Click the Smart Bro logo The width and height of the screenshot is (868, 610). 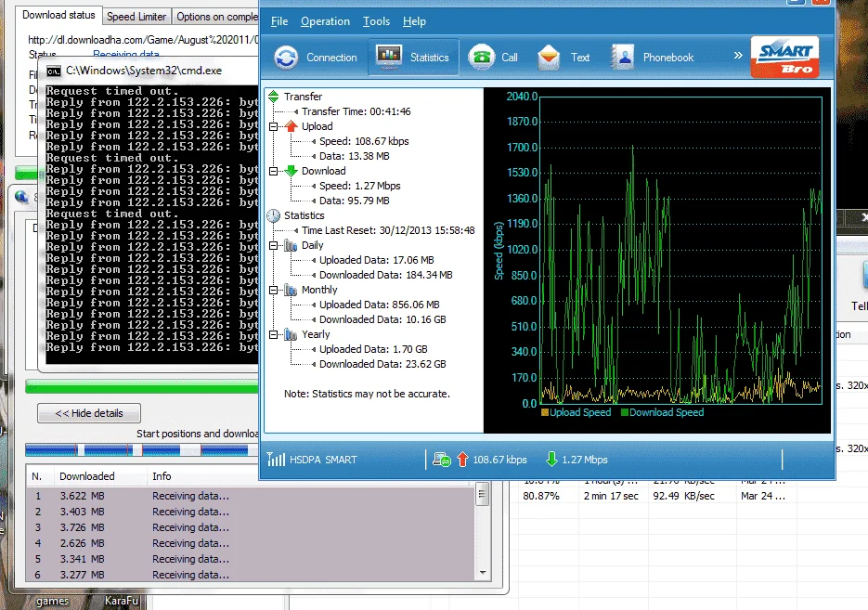[784, 57]
